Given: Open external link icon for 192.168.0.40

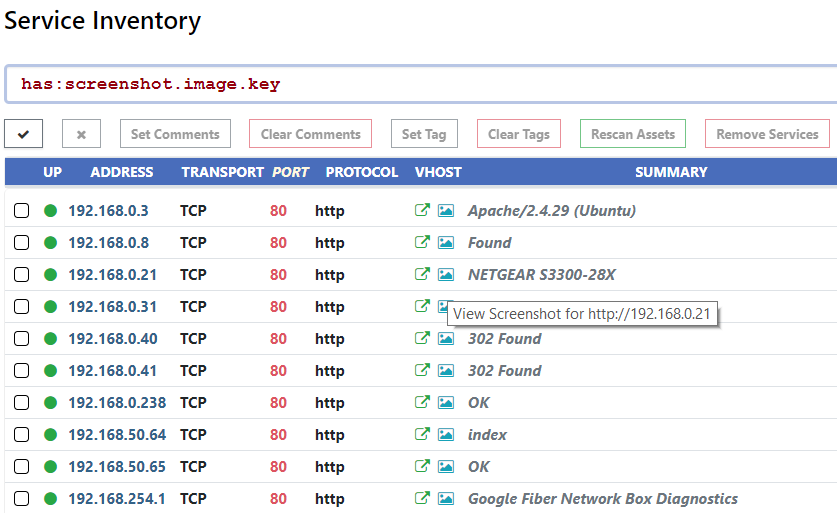Looking at the screenshot, I should (422, 339).
